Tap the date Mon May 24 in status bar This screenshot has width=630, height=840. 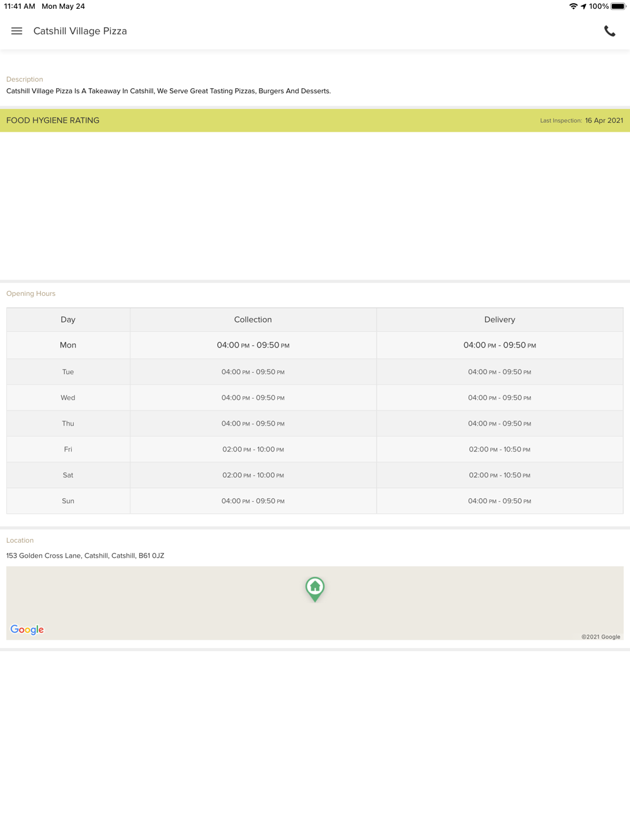[x=63, y=6]
